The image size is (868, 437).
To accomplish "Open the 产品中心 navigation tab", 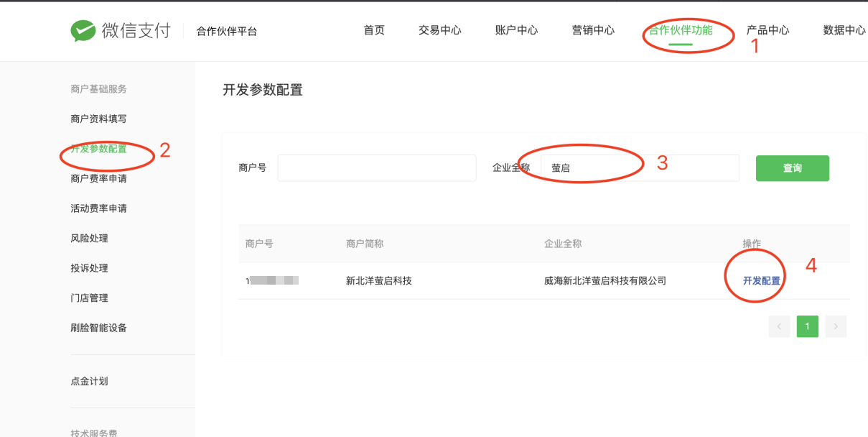I will (767, 30).
